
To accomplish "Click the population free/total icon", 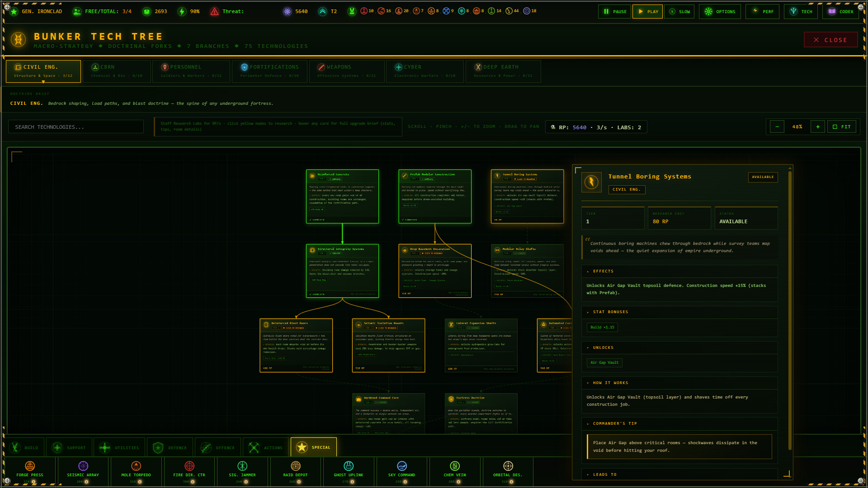I will coord(77,11).
